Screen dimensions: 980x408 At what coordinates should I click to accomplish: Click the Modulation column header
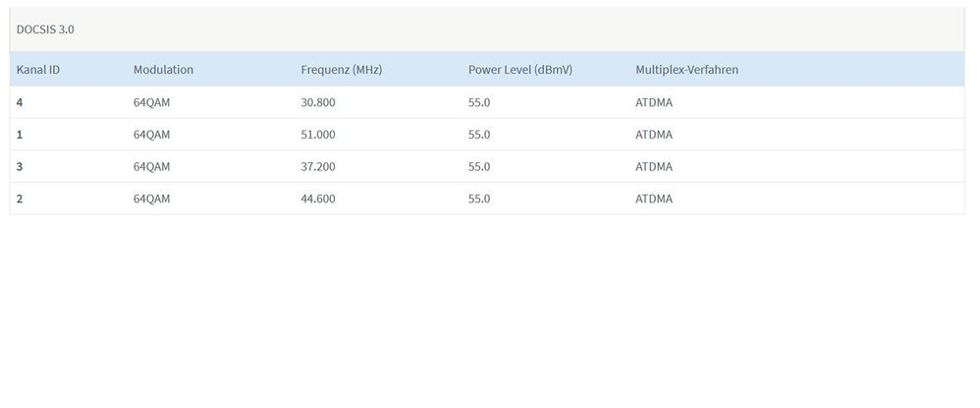click(163, 70)
